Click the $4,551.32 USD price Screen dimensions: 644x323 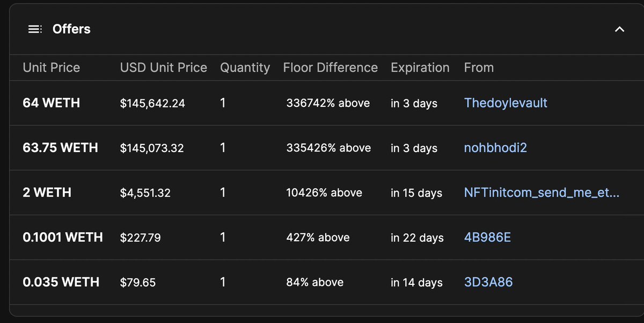pos(145,193)
